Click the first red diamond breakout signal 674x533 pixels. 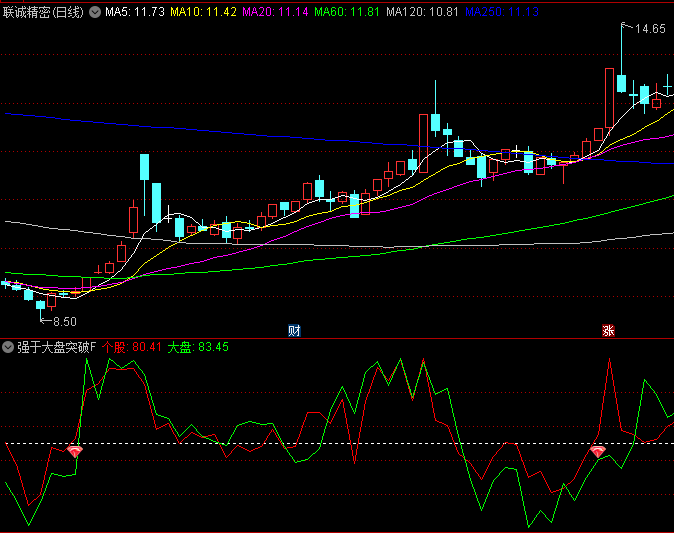75,451
